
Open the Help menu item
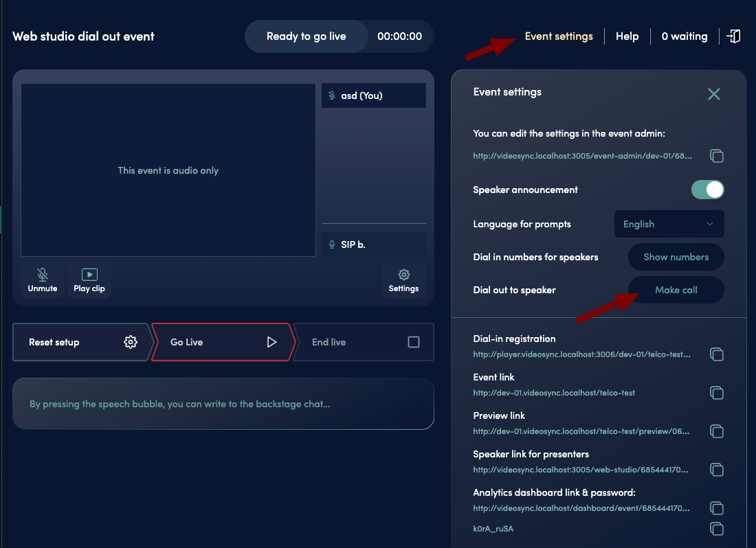[626, 36]
